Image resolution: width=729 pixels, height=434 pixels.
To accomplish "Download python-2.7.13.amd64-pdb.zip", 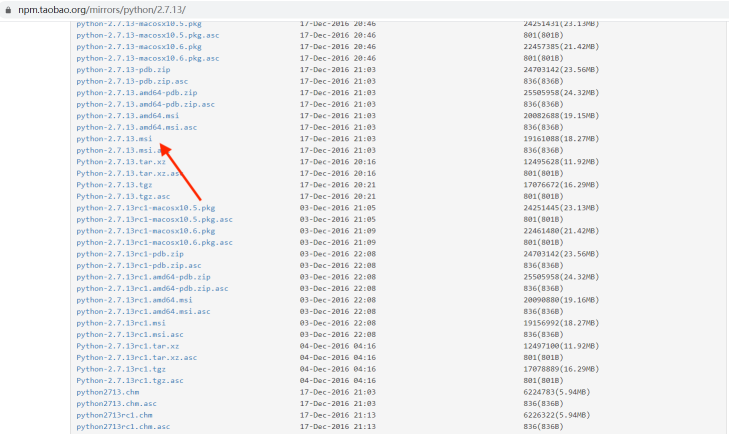I will tap(137, 93).
